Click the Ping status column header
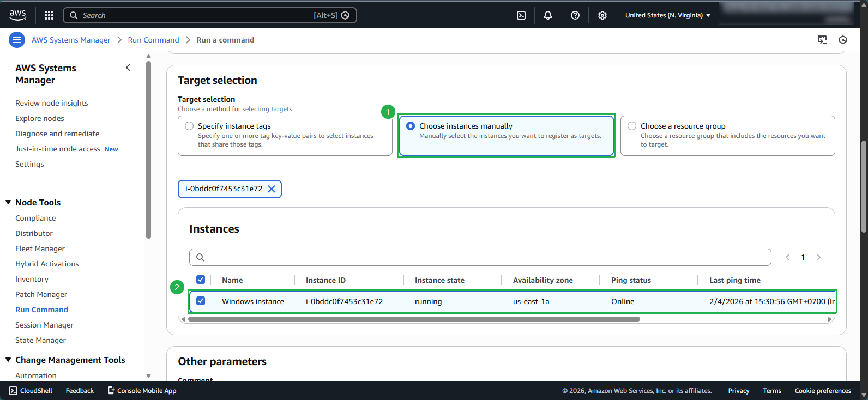 631,280
